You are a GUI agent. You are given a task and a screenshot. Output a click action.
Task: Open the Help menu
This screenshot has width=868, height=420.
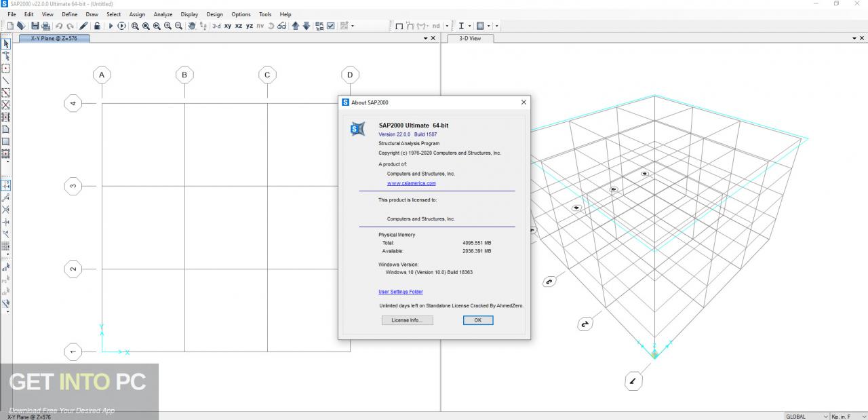[285, 14]
